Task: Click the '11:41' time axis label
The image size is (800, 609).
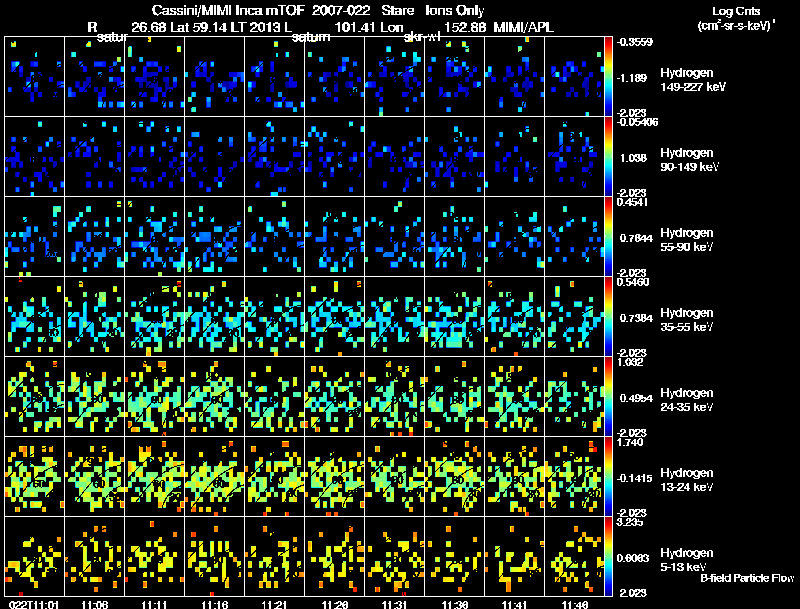Action: click(514, 604)
